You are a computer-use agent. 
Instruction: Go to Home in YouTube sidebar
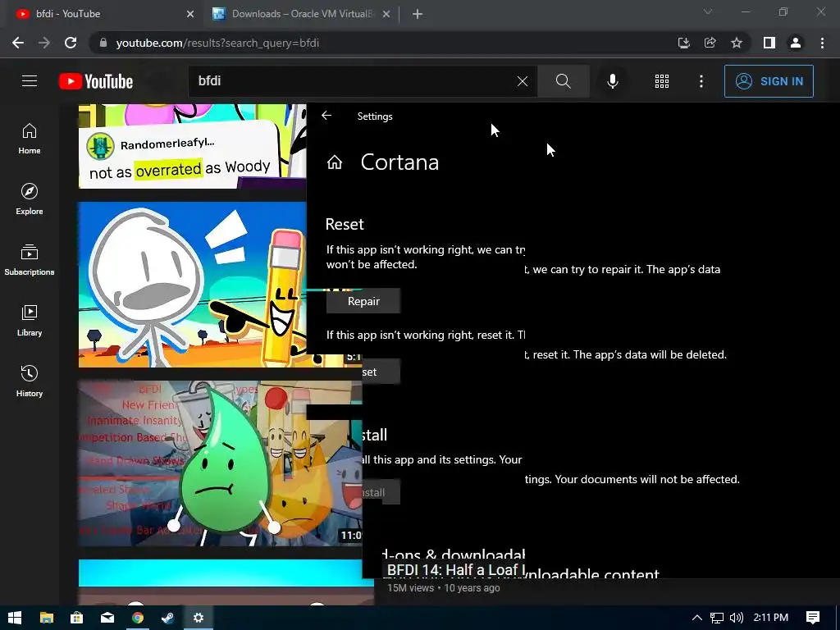point(30,139)
